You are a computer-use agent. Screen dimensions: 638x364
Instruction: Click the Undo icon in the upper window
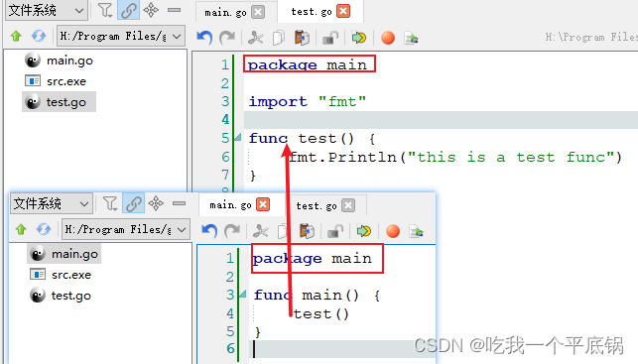(204, 38)
